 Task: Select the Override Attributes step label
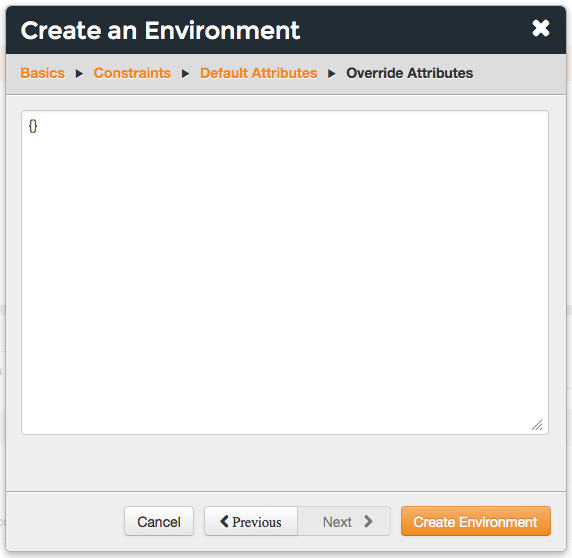coord(409,73)
